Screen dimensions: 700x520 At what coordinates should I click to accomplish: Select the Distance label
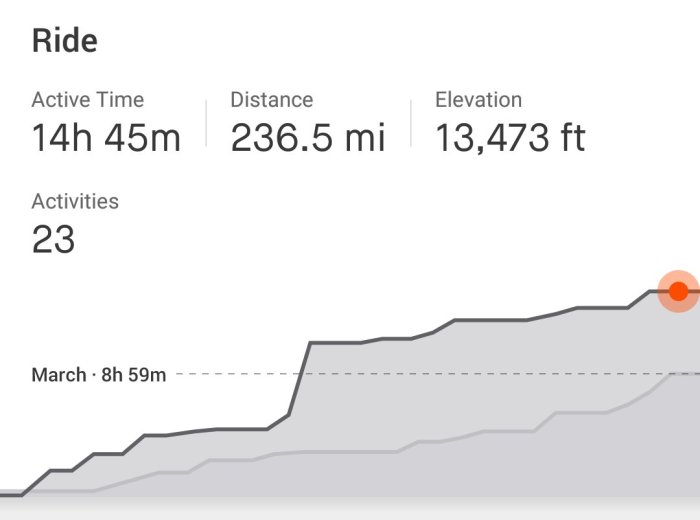[271, 100]
